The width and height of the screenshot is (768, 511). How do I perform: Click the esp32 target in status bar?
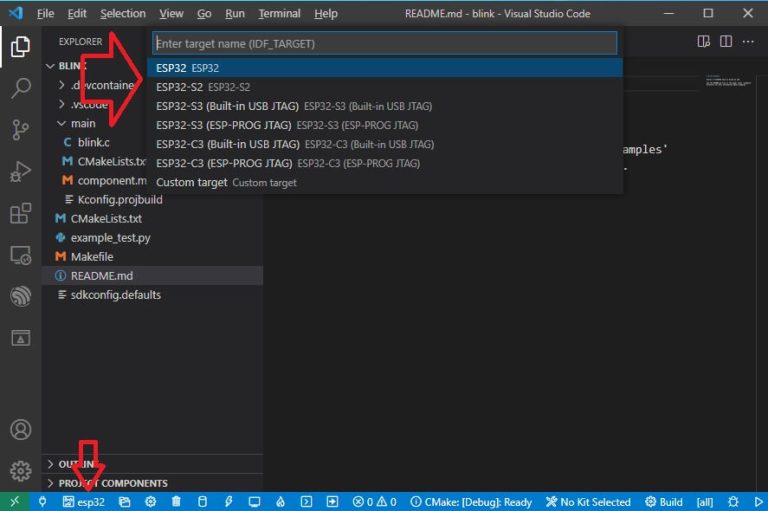pyautogui.click(x=83, y=501)
